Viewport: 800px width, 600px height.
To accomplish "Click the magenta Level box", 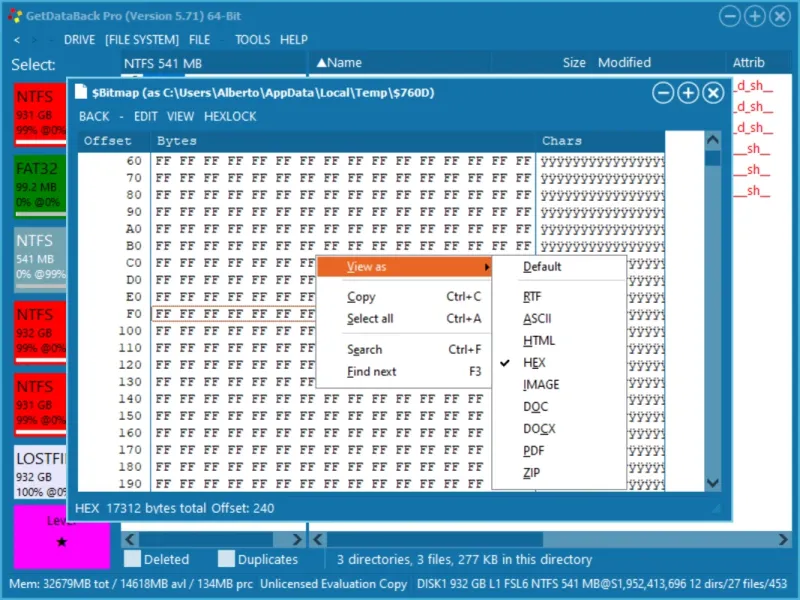I will click(62, 537).
